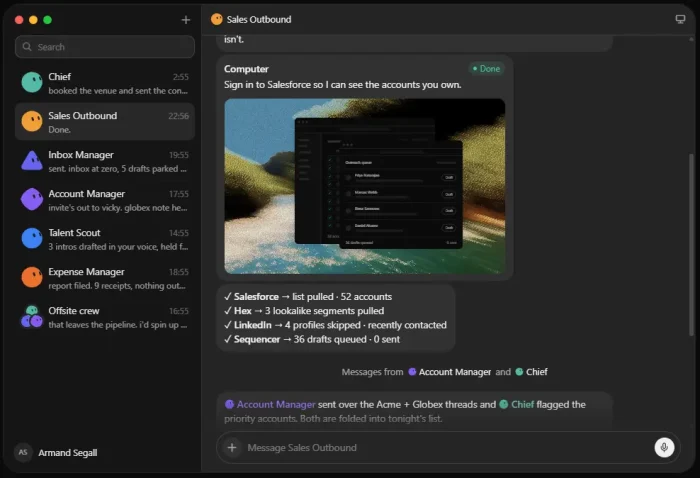The image size is (700, 478).
Task: Click Account Manager mention in message
Action: (x=271, y=404)
